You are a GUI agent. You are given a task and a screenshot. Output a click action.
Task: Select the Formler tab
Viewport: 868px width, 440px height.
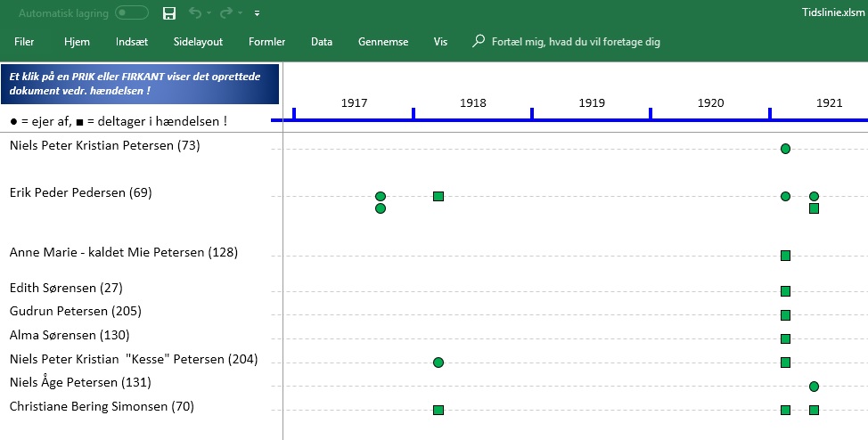pyautogui.click(x=266, y=42)
